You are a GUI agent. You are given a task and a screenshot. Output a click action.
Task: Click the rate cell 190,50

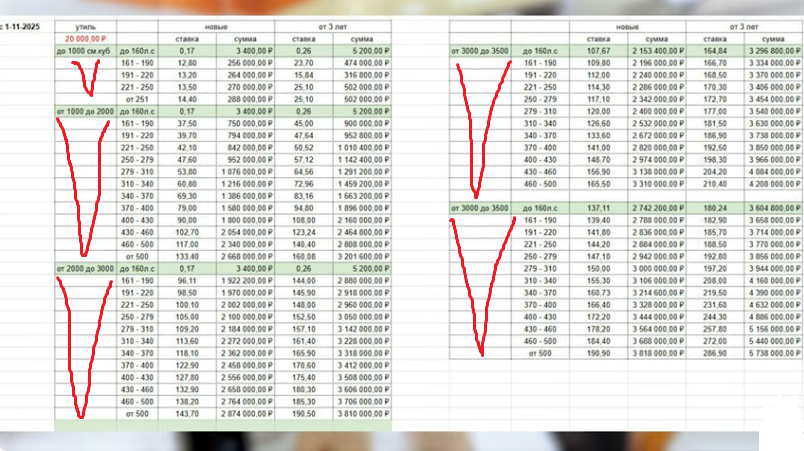click(x=304, y=414)
